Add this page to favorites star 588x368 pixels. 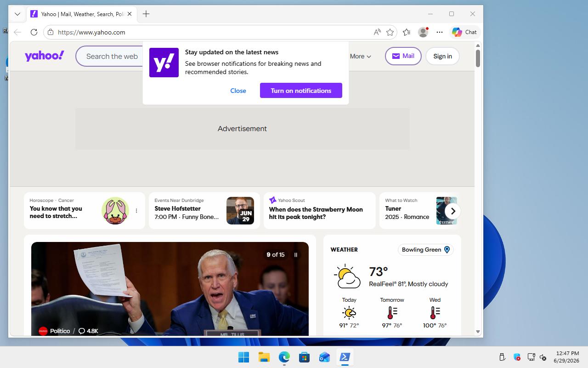click(390, 32)
